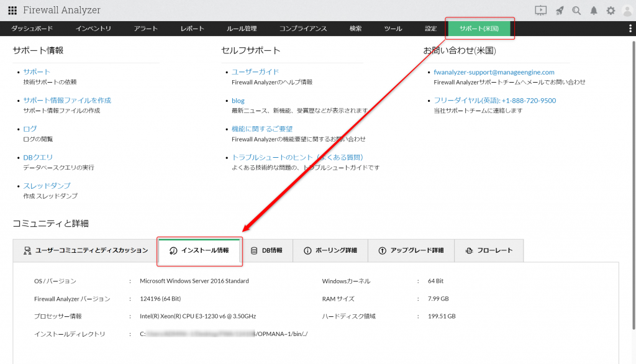This screenshot has width=636, height=364.
Task: Click the 64 Bit Windows kernel value
Action: pos(435,281)
